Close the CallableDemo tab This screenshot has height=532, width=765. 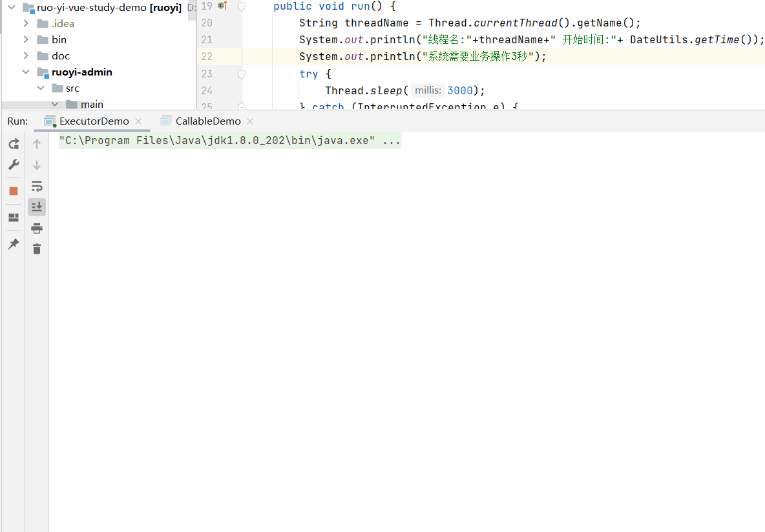(x=250, y=121)
